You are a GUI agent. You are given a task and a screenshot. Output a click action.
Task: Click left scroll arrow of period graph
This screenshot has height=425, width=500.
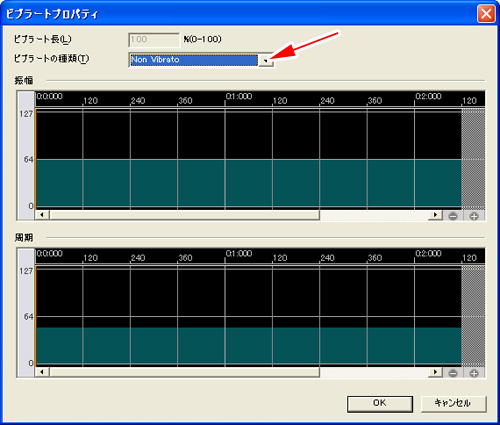(x=42, y=372)
